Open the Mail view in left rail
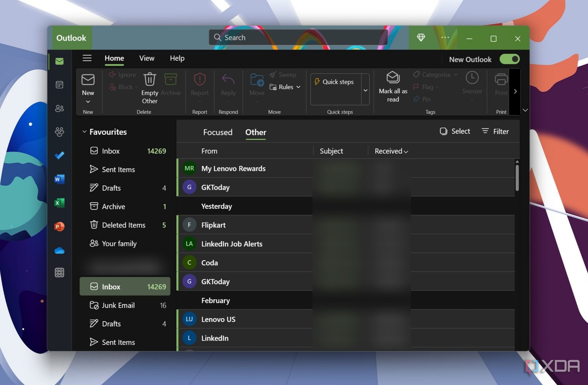This screenshot has width=588, height=385. (59, 61)
